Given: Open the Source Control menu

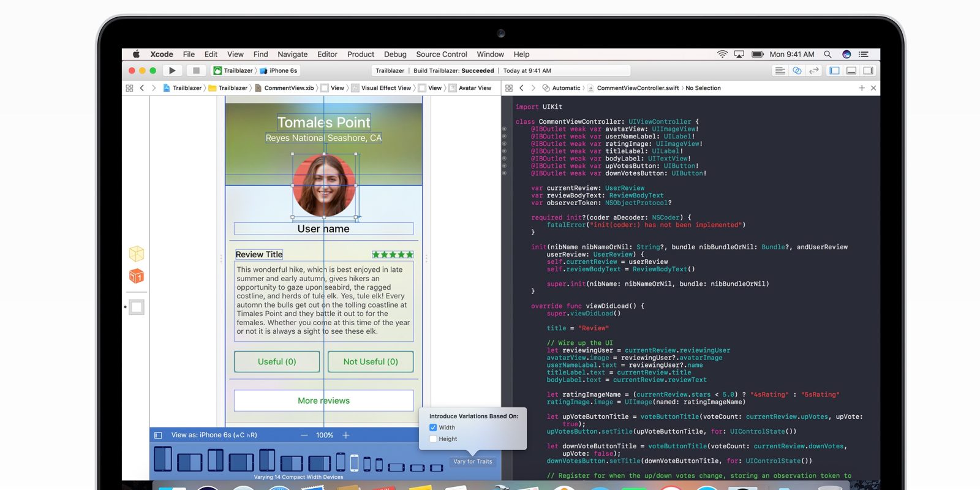Looking at the screenshot, I should coord(442,55).
